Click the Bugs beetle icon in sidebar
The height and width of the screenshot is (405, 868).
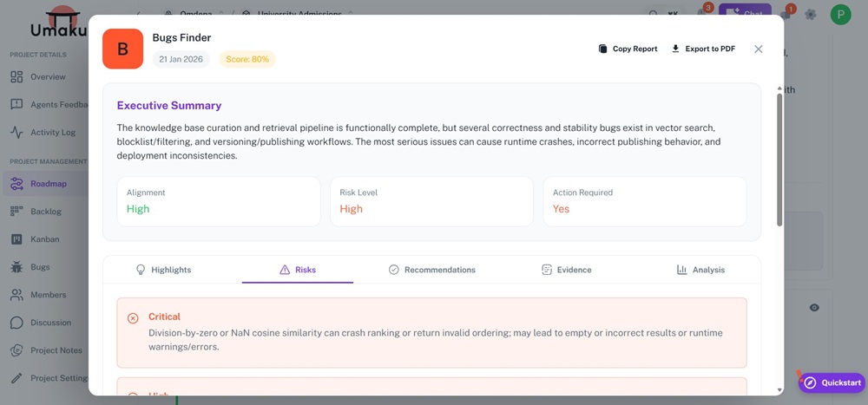[x=16, y=267]
